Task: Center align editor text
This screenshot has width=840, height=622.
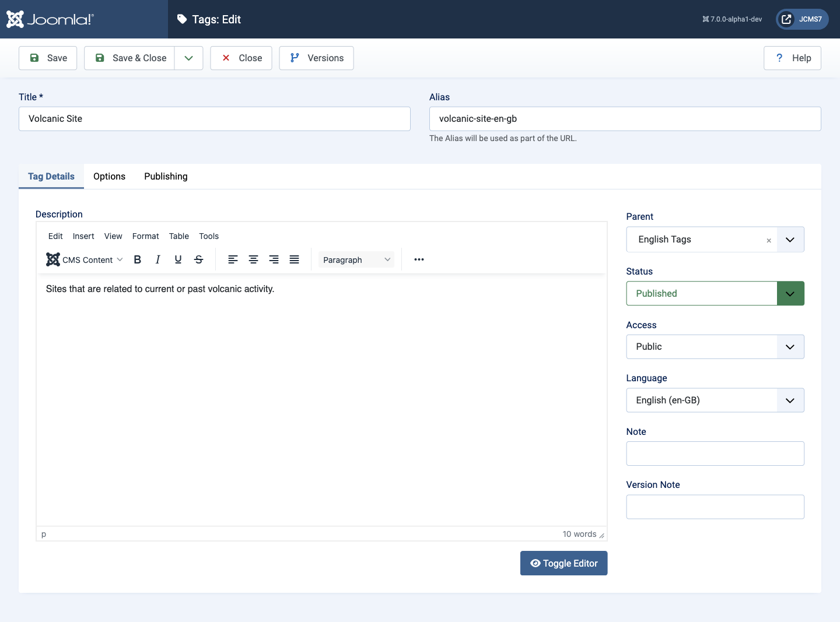Action: click(253, 259)
